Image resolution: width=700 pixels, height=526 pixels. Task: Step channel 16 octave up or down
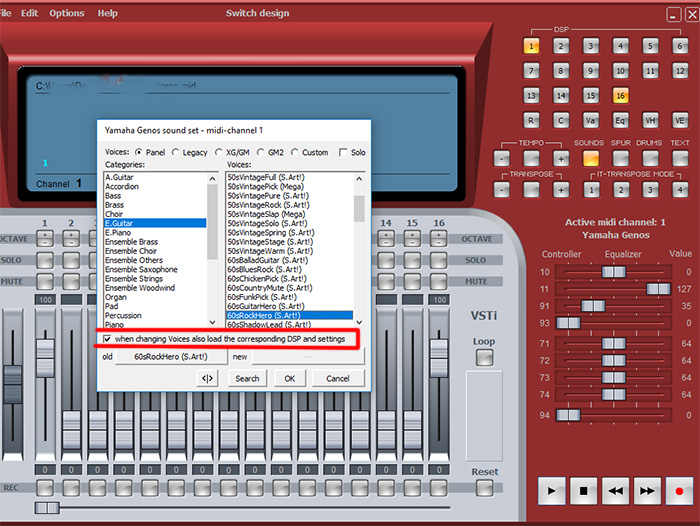[x=438, y=238]
